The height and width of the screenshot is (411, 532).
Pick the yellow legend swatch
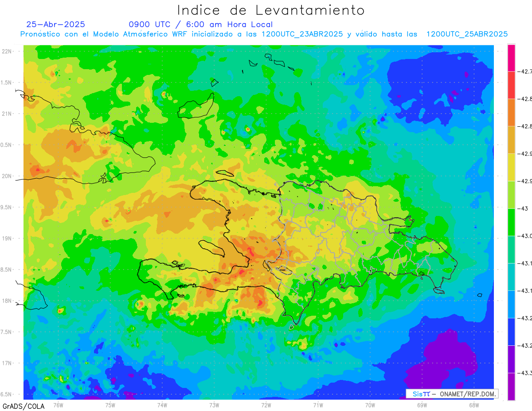tap(511, 168)
